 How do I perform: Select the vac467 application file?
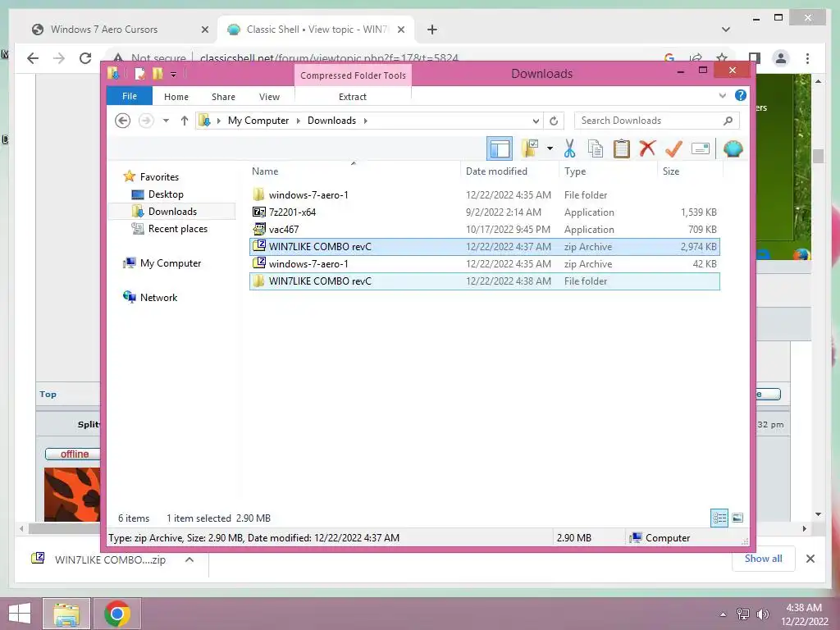point(484,230)
